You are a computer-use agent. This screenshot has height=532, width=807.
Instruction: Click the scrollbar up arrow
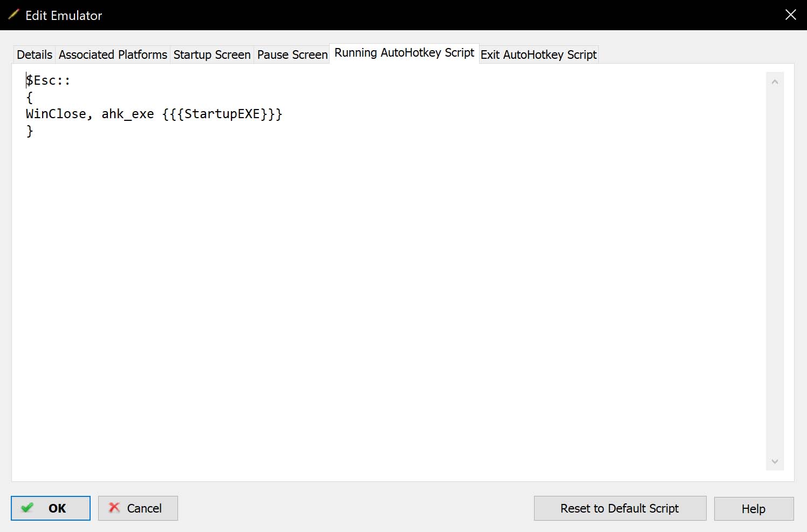pyautogui.click(x=775, y=82)
